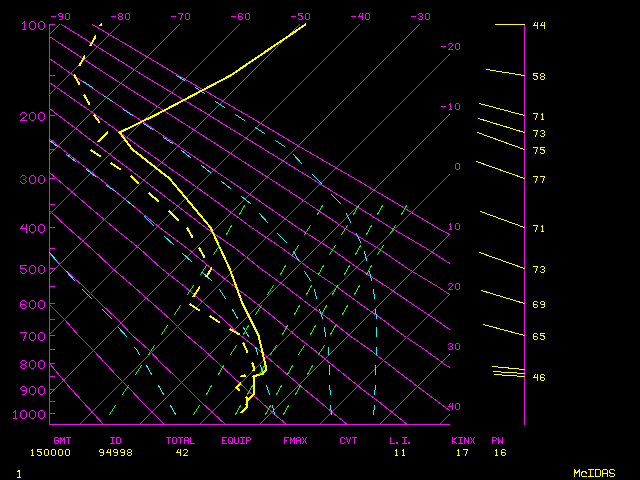
Task: Click the L.I. value 11
Action: (x=400, y=452)
